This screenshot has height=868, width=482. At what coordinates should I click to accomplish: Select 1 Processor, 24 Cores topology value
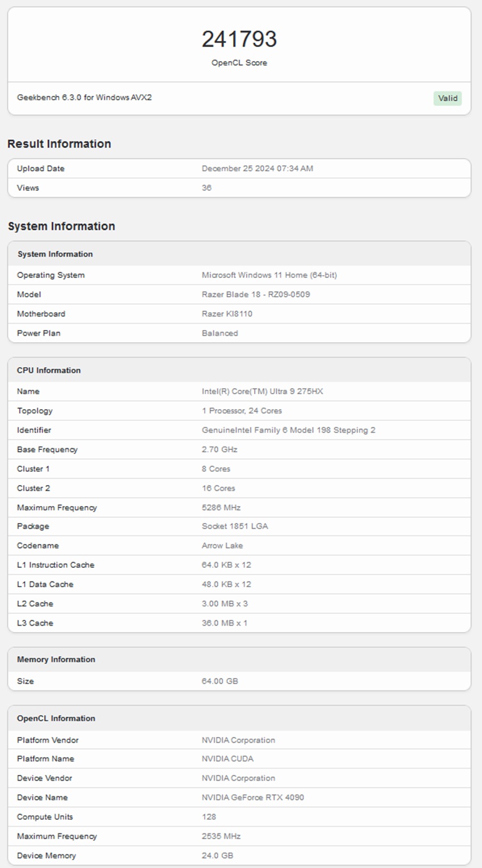click(x=242, y=411)
